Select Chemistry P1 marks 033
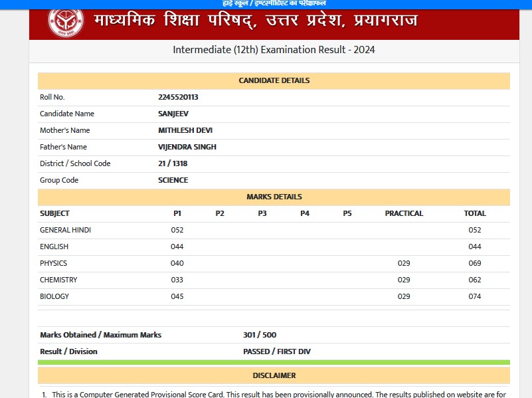532x398 pixels. pos(177,280)
